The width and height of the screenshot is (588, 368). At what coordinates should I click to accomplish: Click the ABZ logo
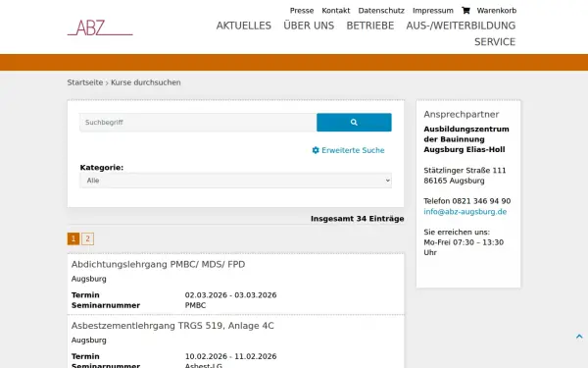pos(100,27)
